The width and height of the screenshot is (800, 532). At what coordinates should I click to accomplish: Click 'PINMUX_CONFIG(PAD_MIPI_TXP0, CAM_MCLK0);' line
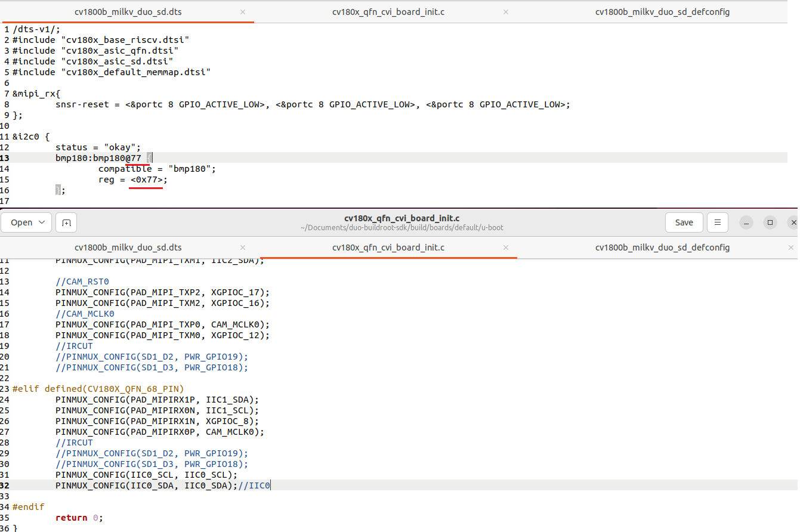(163, 324)
